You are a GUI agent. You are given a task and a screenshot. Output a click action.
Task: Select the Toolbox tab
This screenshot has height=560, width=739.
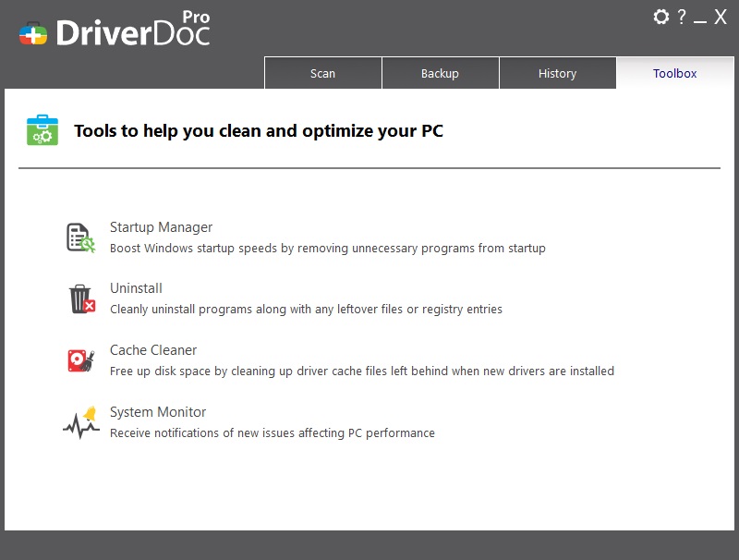675,73
